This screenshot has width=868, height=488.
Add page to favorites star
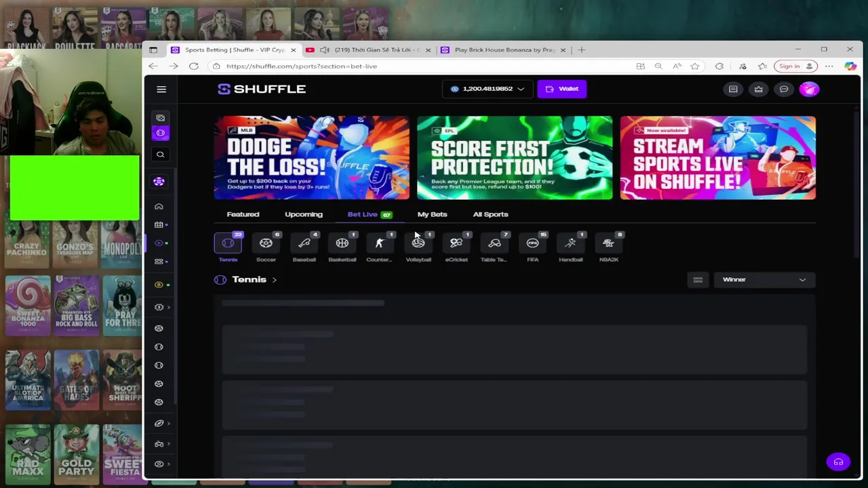pyautogui.click(x=694, y=66)
